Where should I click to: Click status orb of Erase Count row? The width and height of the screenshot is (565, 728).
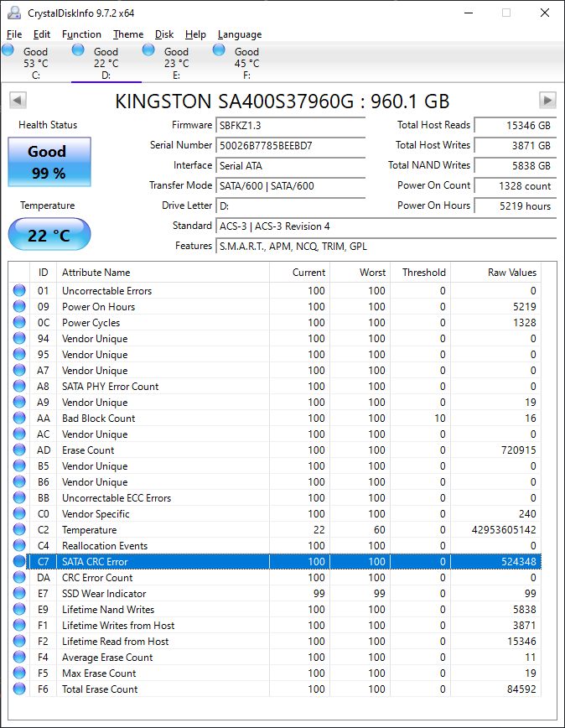point(19,450)
